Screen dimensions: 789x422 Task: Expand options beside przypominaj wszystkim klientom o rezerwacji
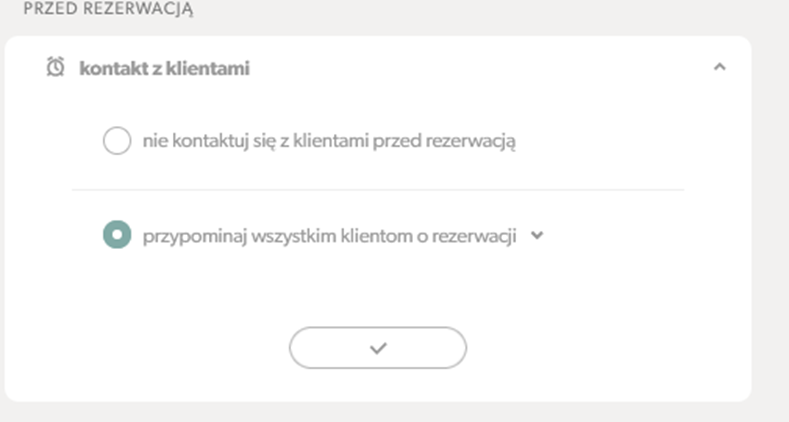(537, 235)
